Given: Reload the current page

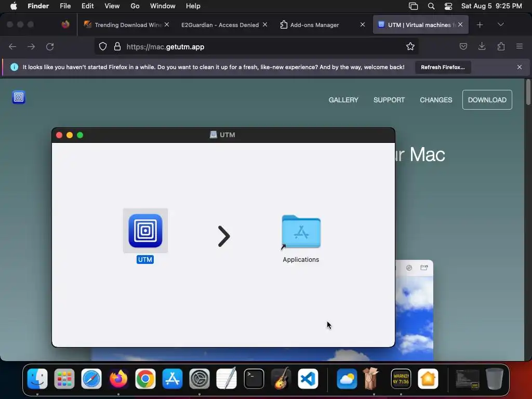Looking at the screenshot, I should tap(50, 47).
